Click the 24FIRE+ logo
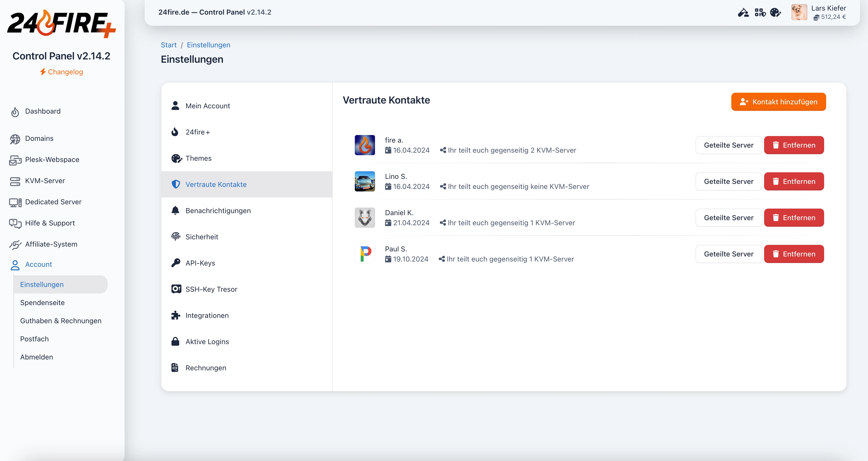 click(61, 24)
